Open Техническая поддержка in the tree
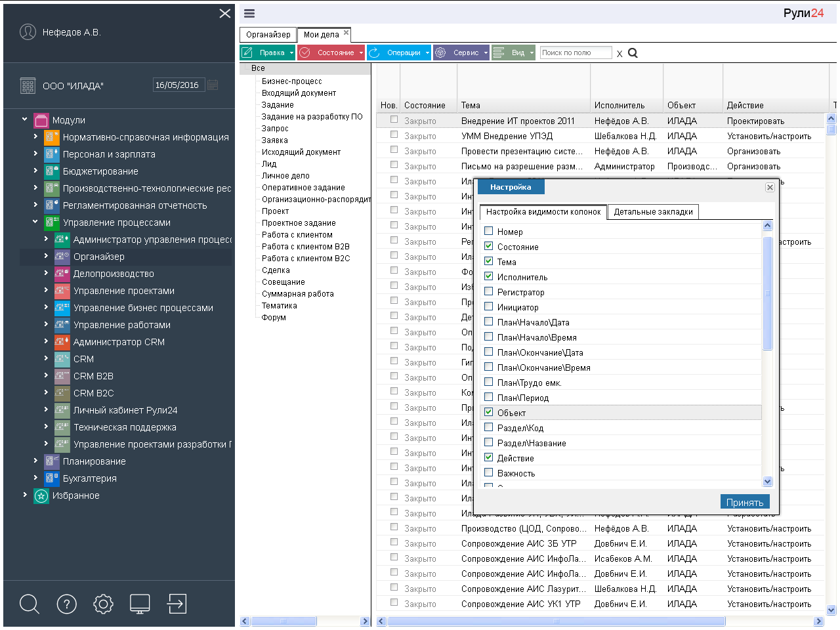840x630 pixels. pos(125,427)
